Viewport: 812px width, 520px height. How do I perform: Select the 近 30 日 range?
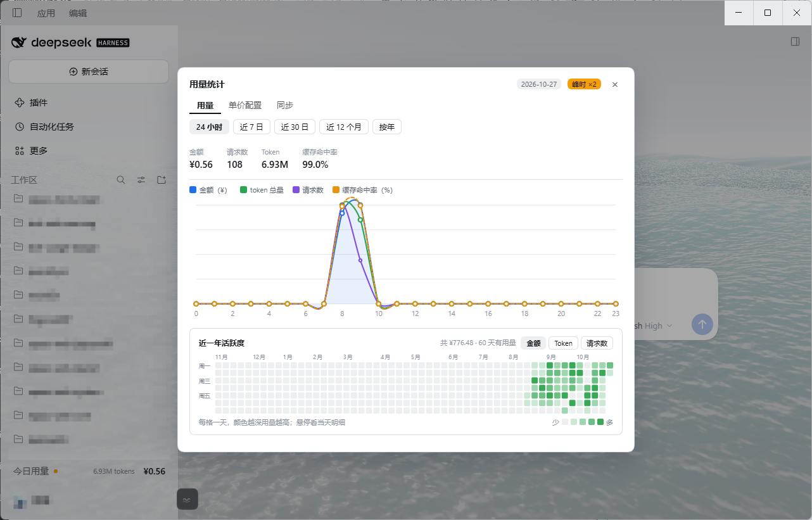(295, 127)
